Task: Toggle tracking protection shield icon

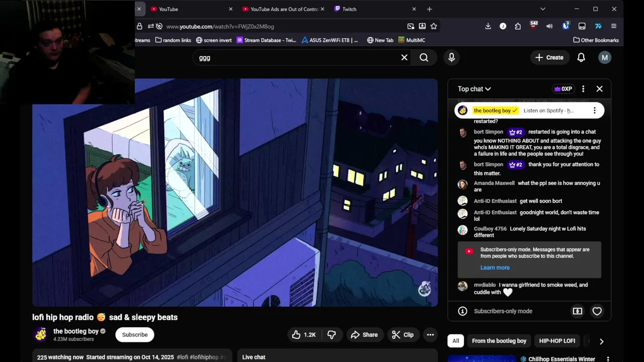Action: click(x=159, y=26)
